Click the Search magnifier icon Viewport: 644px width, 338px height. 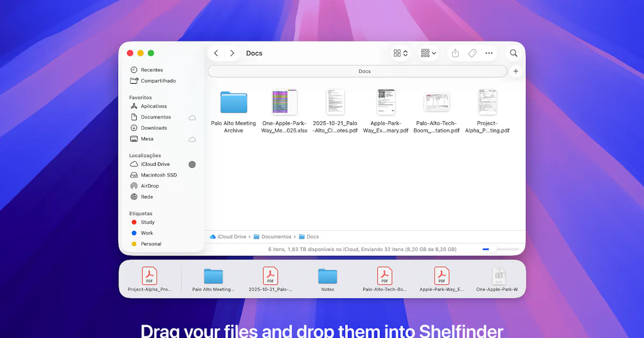tap(514, 53)
